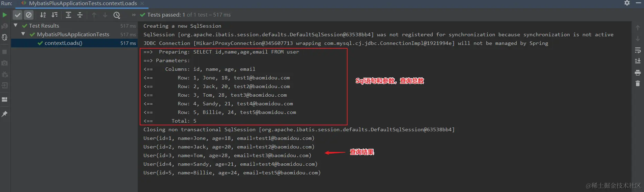Open Run window settings gear
The width and height of the screenshot is (644, 192).
click(x=627, y=3)
